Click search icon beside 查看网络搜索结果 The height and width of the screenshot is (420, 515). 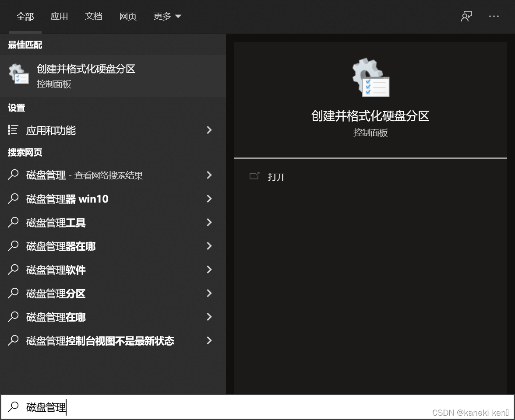tap(13, 175)
